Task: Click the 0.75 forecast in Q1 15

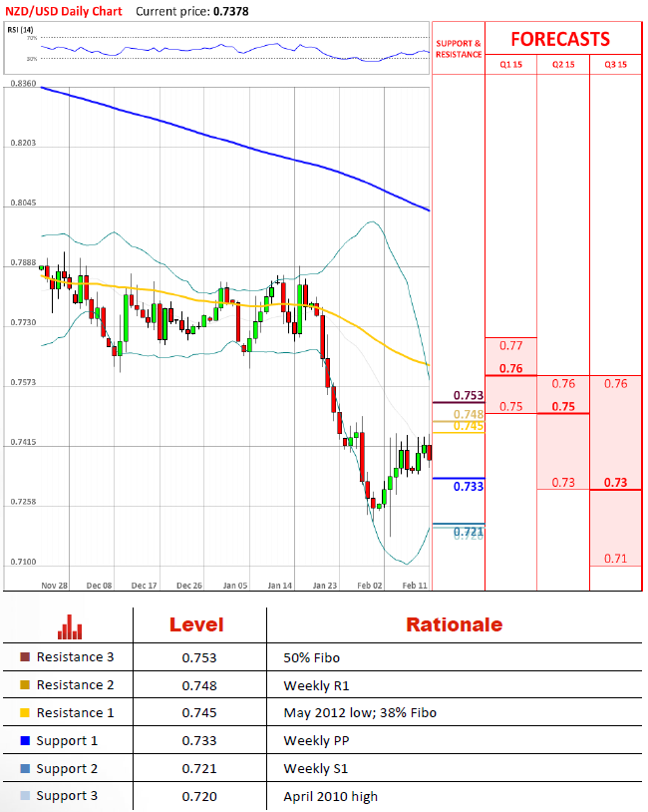Action: click(510, 407)
